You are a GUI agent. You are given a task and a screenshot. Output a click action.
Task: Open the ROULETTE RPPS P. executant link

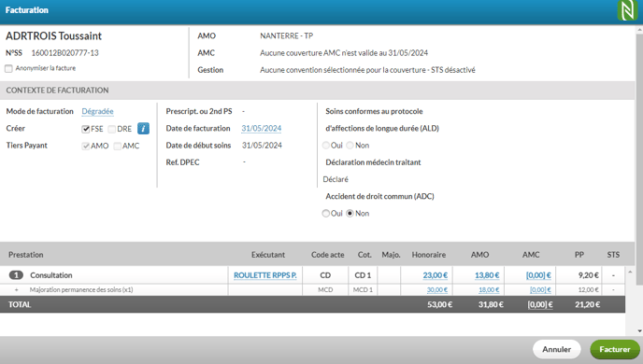(x=264, y=275)
